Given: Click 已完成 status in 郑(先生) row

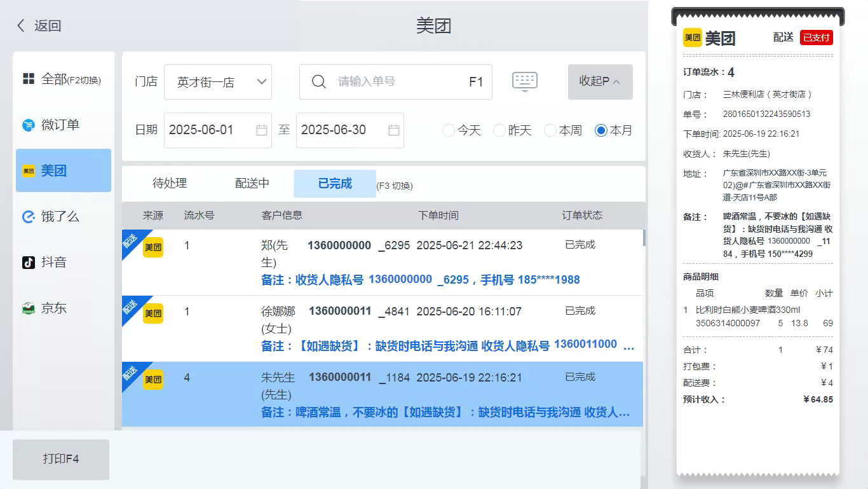Looking at the screenshot, I should click(x=580, y=245).
